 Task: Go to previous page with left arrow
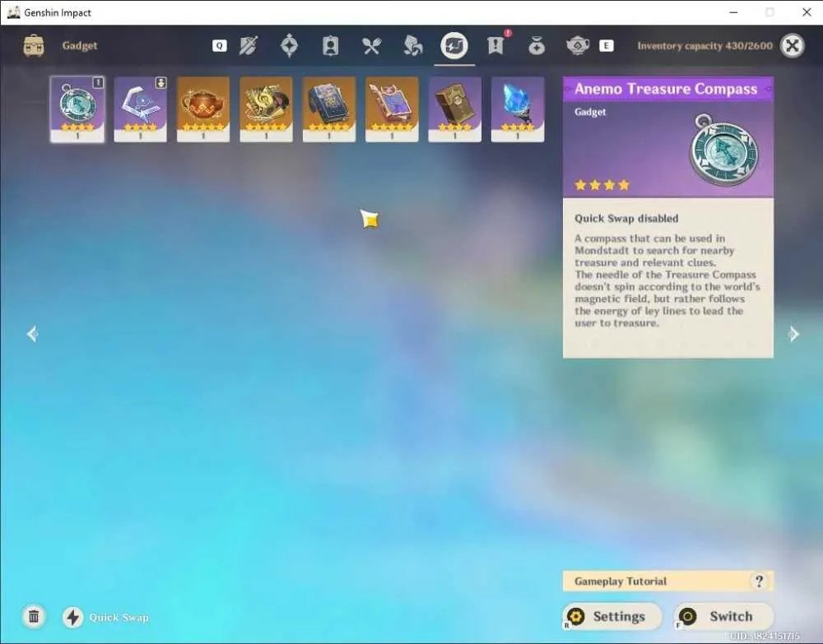pyautogui.click(x=33, y=334)
